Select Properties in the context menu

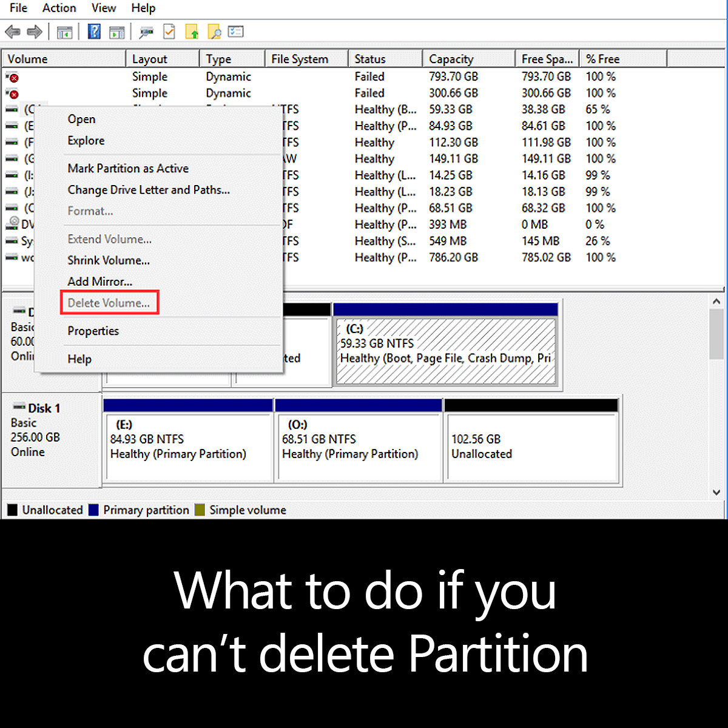(93, 331)
